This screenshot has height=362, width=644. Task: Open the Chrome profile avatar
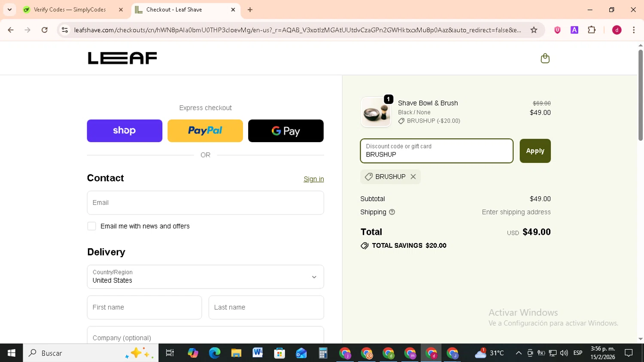[x=617, y=30]
